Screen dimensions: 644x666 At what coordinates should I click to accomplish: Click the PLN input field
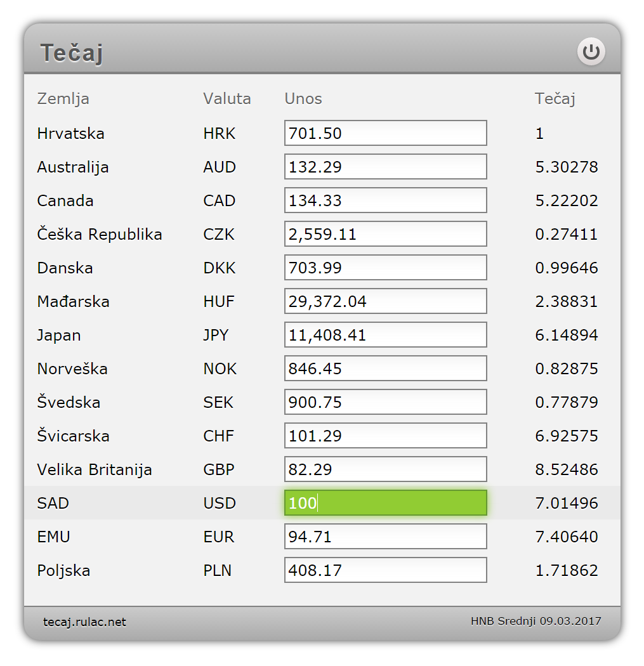coord(385,570)
